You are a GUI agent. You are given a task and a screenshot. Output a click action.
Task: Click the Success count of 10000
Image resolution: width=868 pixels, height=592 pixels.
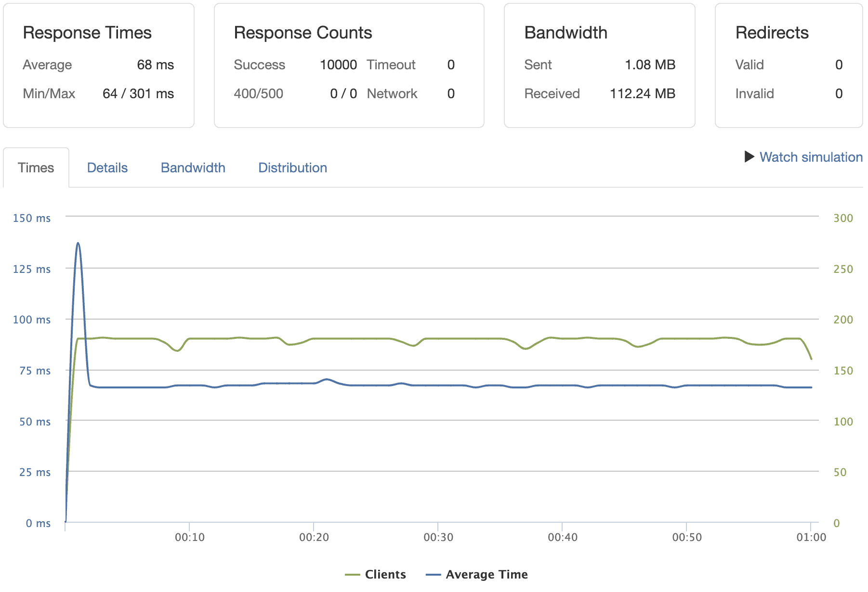(339, 64)
